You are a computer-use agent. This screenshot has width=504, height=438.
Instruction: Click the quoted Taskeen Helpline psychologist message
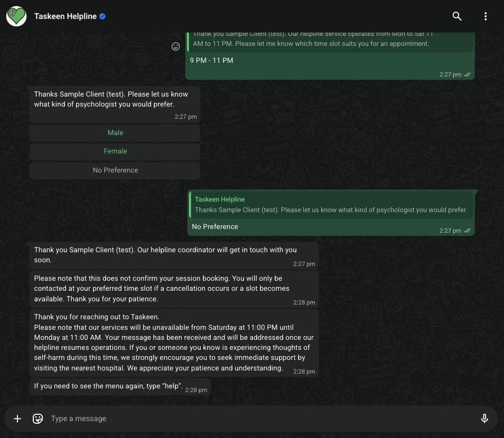331,205
